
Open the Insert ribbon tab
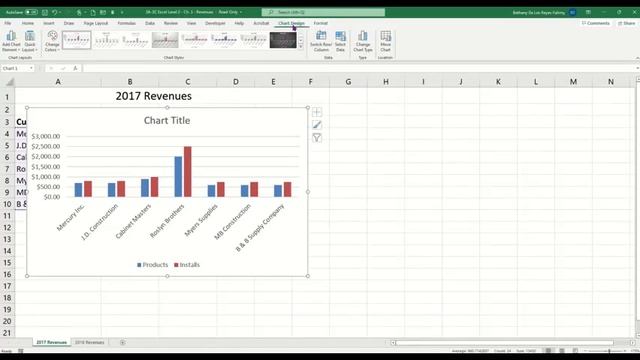pos(49,23)
